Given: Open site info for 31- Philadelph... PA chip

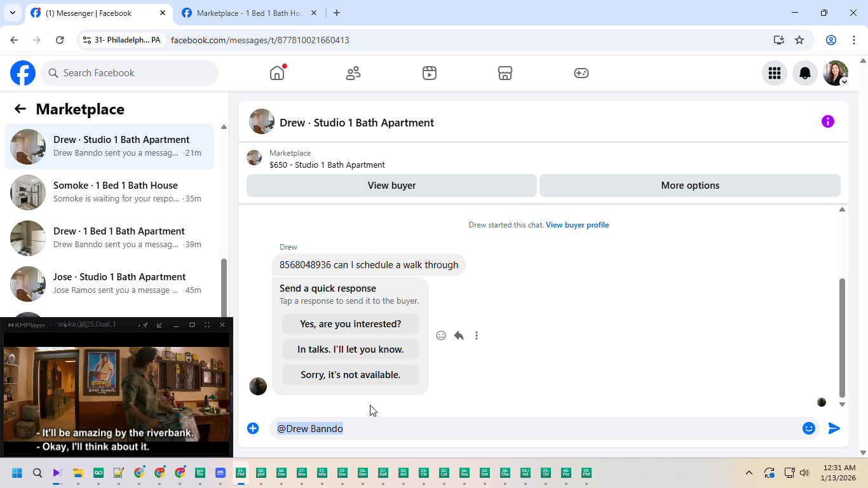Looking at the screenshot, I should [x=121, y=40].
